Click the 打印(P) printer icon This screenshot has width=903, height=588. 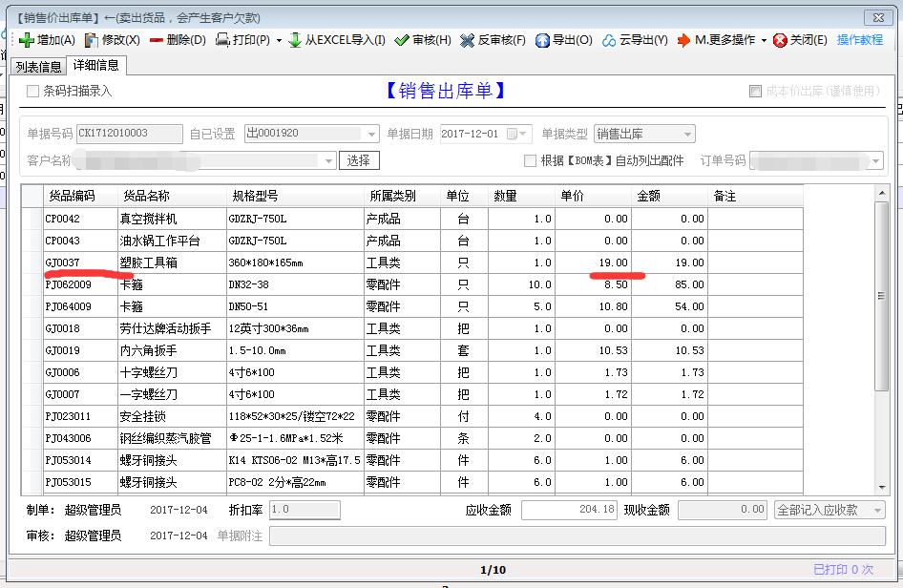pos(222,40)
